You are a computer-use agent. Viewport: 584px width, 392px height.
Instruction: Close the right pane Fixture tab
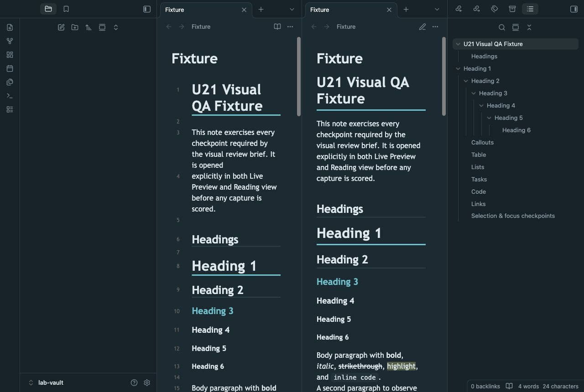[389, 10]
